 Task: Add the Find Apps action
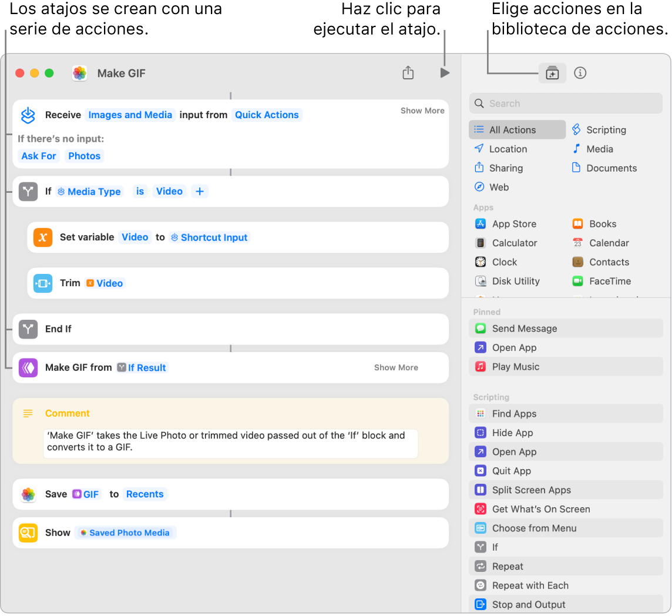pyautogui.click(x=566, y=414)
